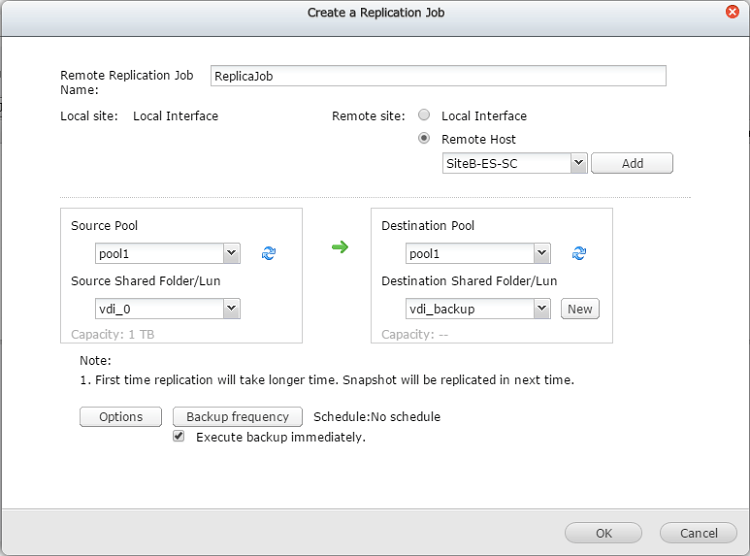Expand the vdi_0 source folder dropdown
Screen dimensions: 750x556
pyautogui.click(x=231, y=309)
